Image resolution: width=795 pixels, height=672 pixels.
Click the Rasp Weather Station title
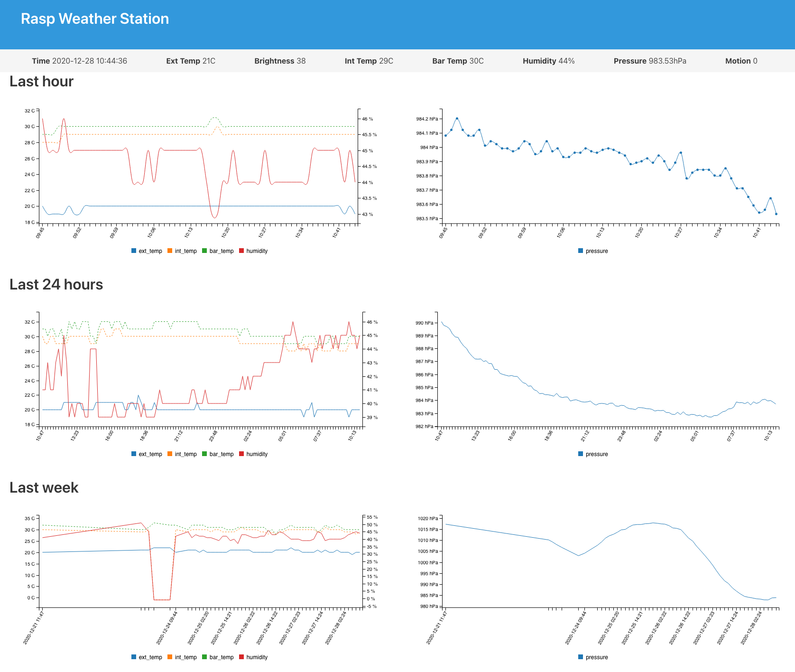(x=95, y=19)
